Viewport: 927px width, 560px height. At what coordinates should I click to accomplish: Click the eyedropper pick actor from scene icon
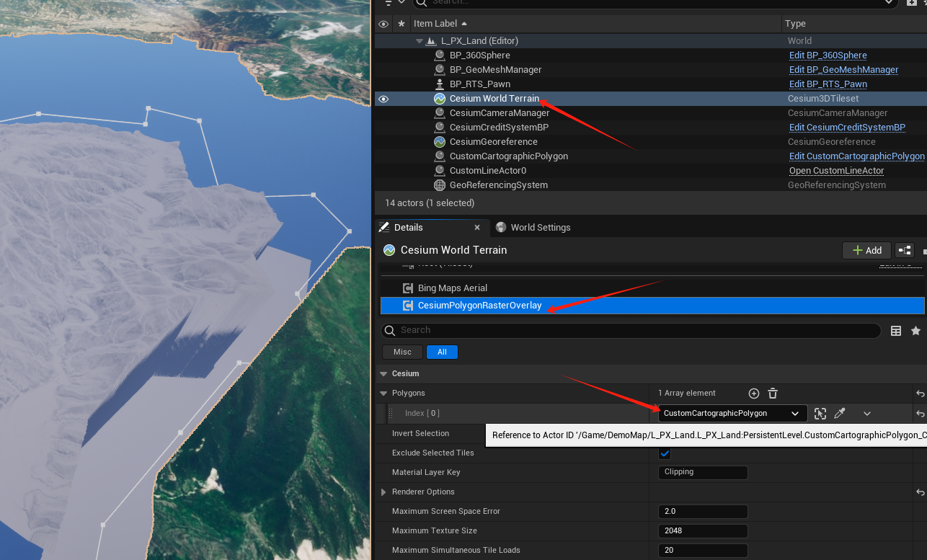tap(840, 414)
